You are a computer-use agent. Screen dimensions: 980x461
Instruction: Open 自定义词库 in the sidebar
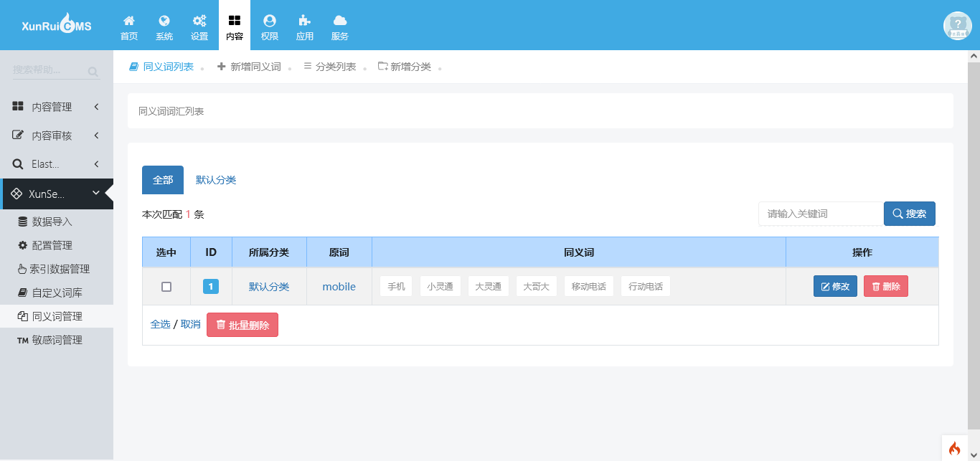57,293
